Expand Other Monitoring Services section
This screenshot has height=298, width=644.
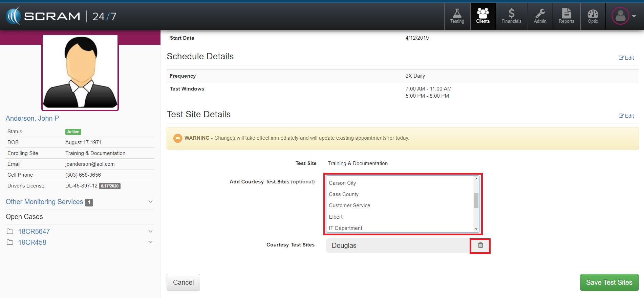pyautogui.click(x=150, y=202)
